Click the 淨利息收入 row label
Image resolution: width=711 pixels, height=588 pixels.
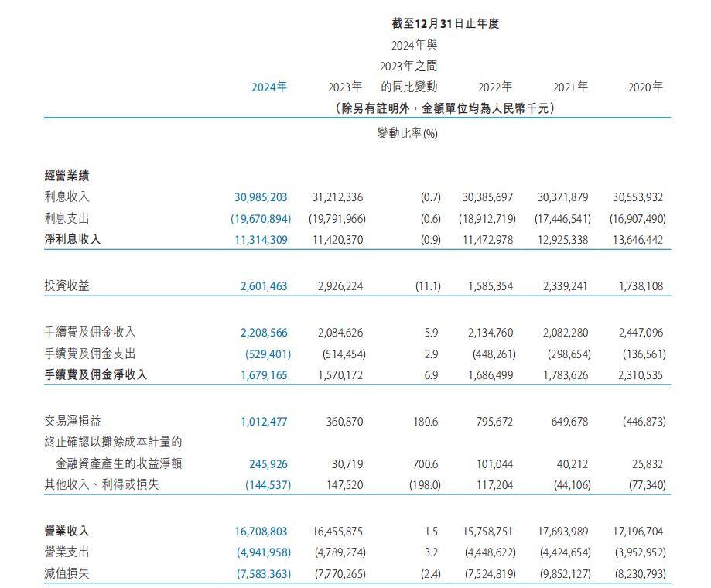73,240
